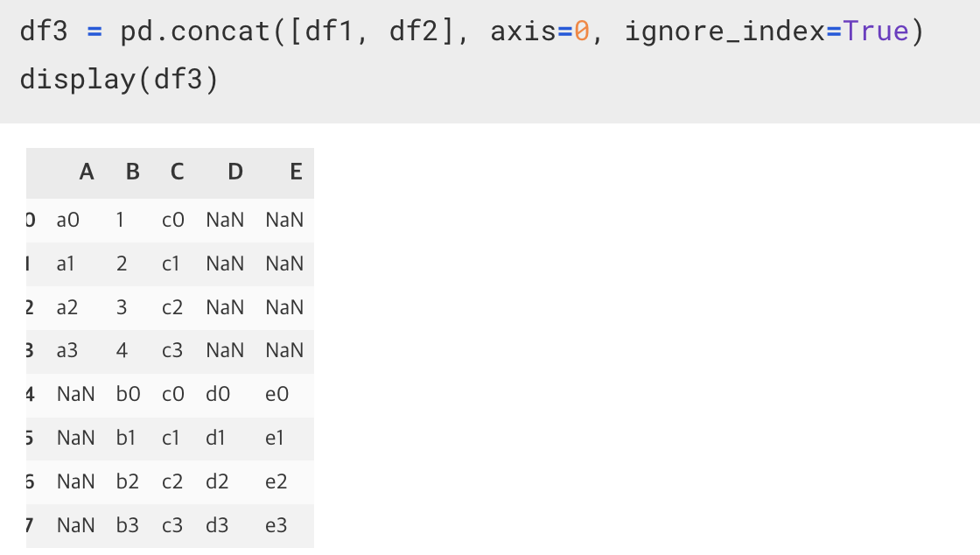980x555 pixels.
Task: Click cell c1 in row one
Action: 171,263
